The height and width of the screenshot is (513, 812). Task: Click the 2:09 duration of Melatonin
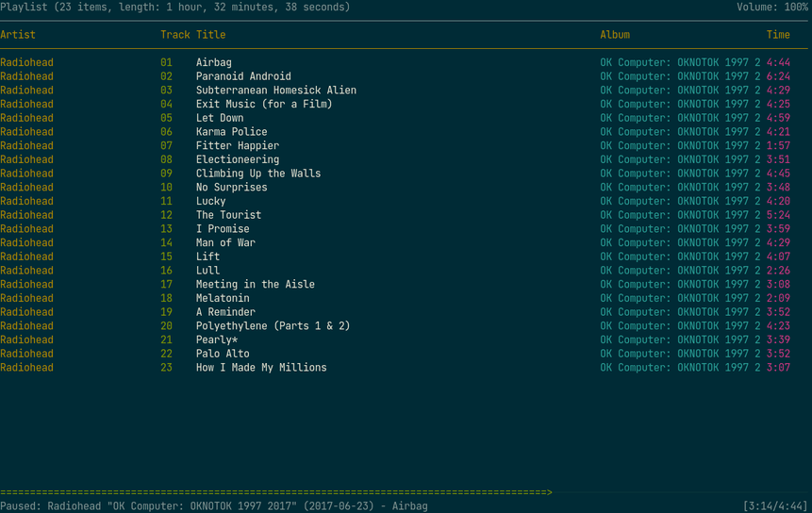click(x=778, y=298)
